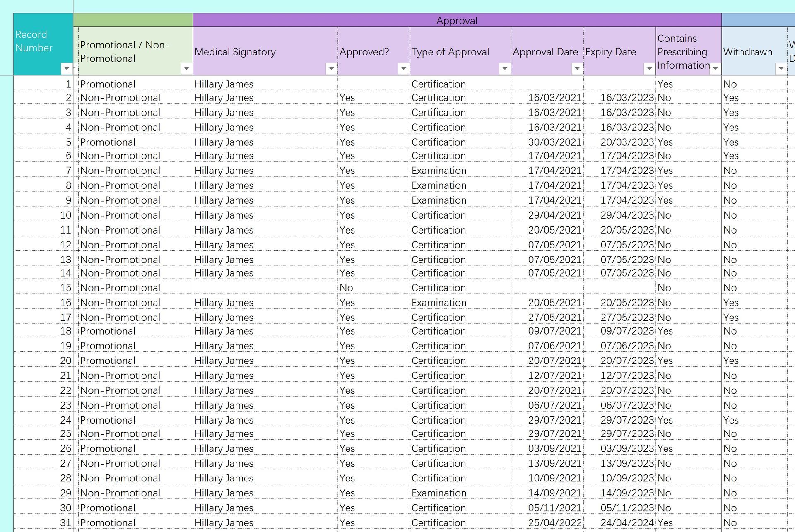Open the Approval Date filter dropdown
This screenshot has height=532, width=795.
577,68
